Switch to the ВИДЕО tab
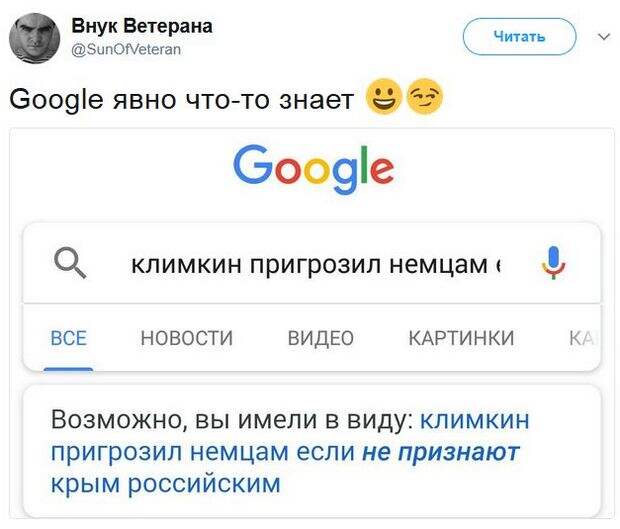Viewport: 620px width, 529px height. (x=321, y=338)
